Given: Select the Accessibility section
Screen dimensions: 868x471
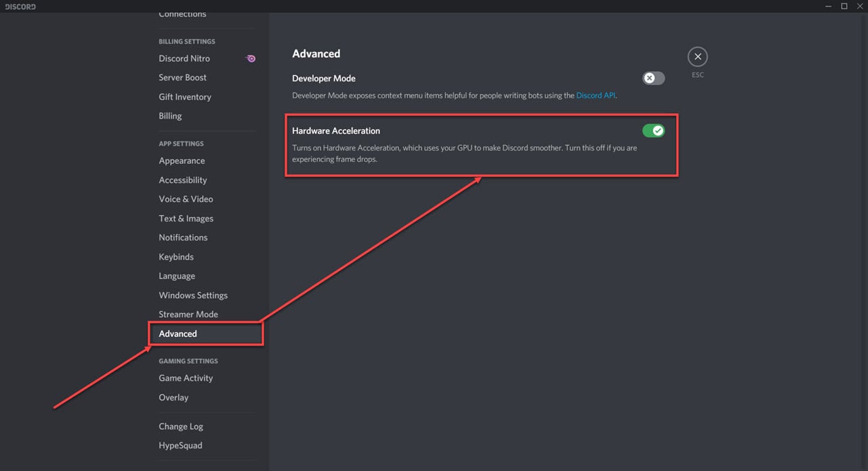Looking at the screenshot, I should tap(183, 180).
